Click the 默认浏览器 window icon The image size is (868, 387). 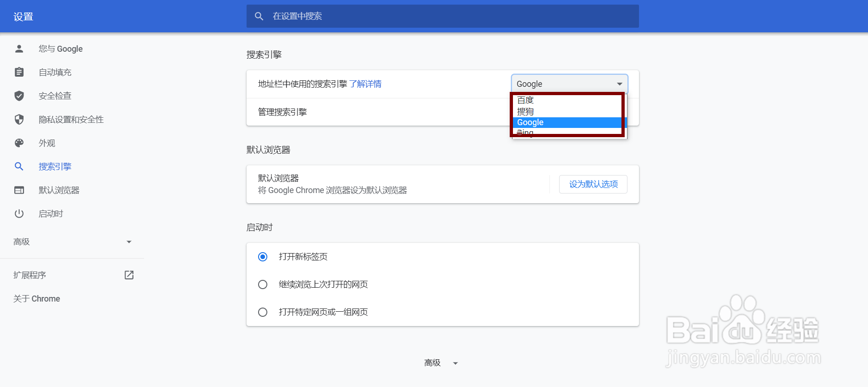(19, 190)
